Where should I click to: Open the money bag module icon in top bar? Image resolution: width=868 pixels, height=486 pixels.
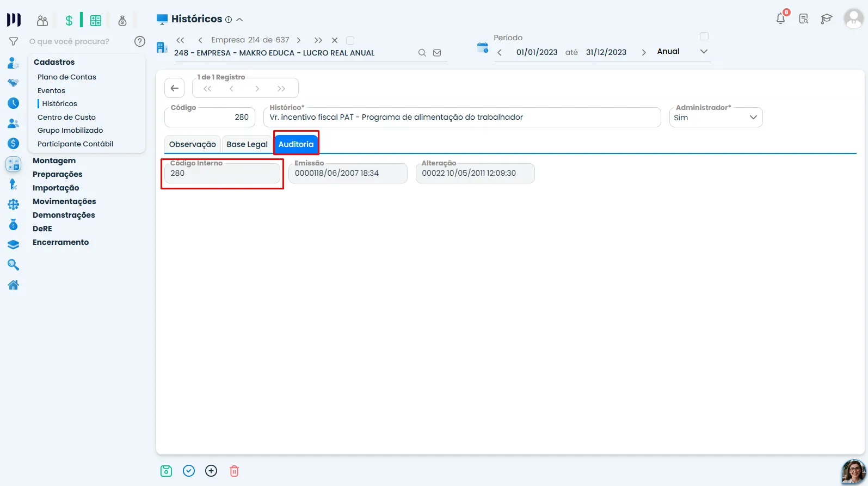pos(122,21)
